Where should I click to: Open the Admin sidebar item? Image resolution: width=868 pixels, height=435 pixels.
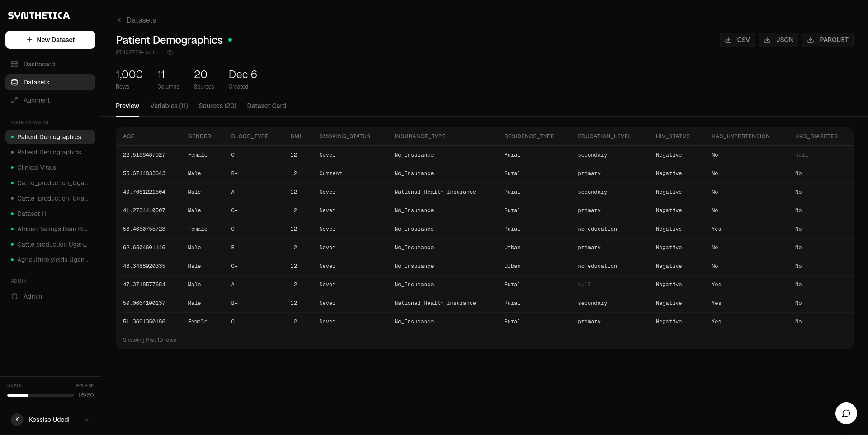(50, 296)
